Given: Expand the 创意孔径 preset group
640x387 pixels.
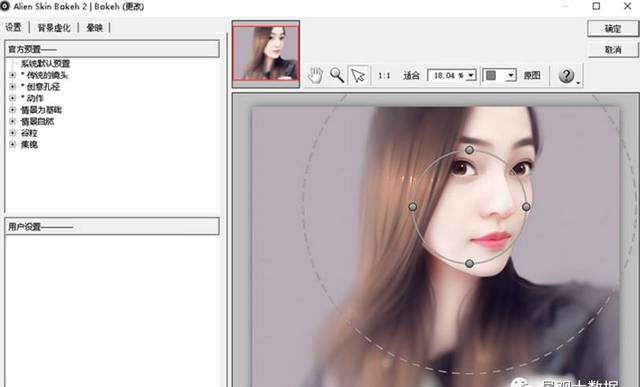Looking at the screenshot, I should (12, 87).
